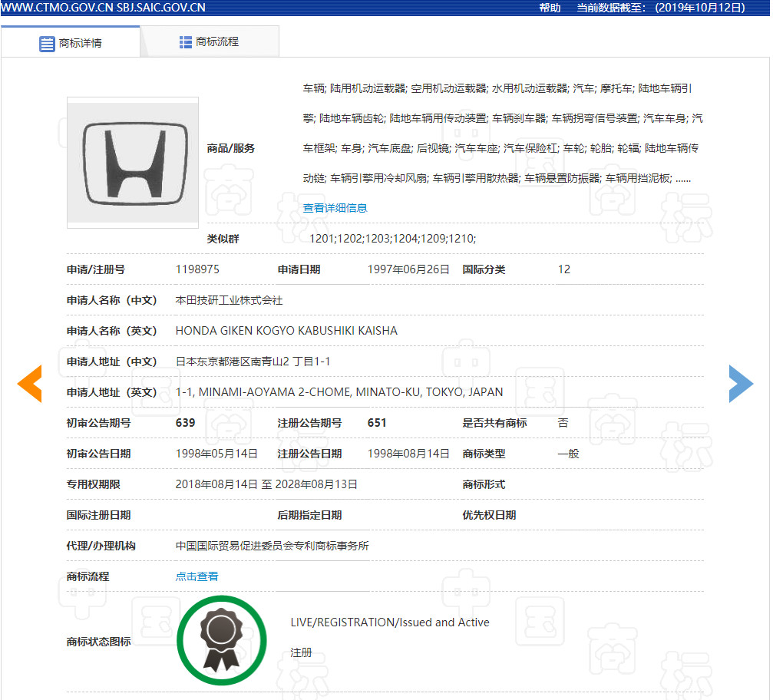Select application date 1997年06月26日
The height and width of the screenshot is (700, 773).
[408, 269]
